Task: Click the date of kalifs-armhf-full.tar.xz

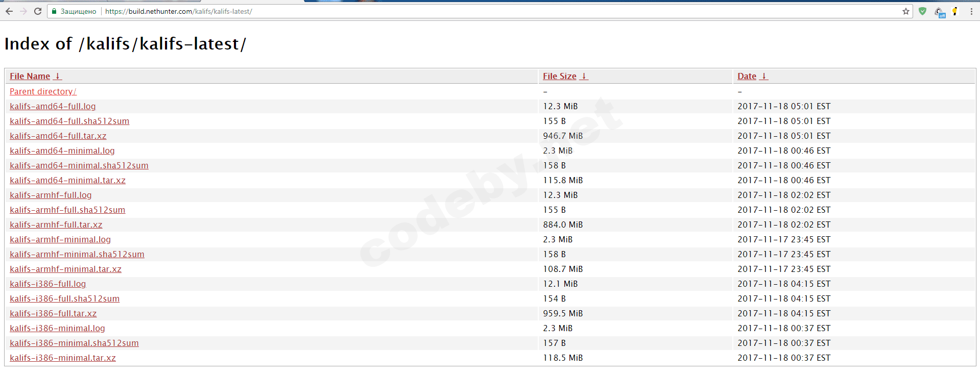Action: point(784,225)
